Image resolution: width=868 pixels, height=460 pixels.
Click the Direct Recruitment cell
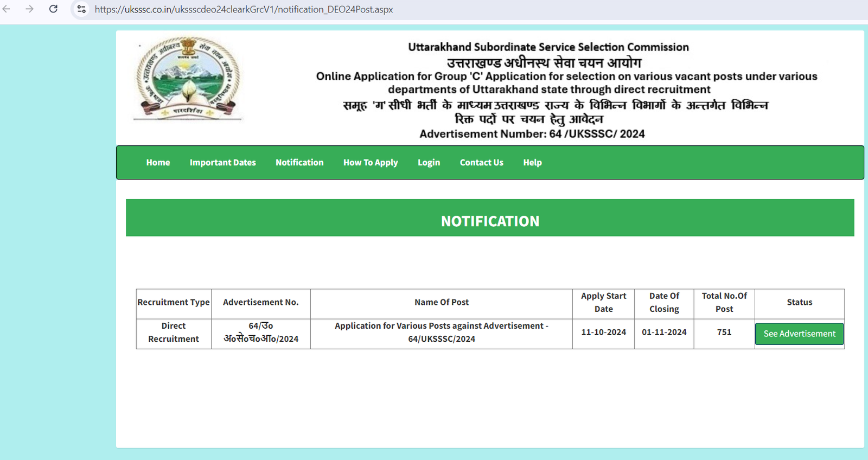coord(174,333)
